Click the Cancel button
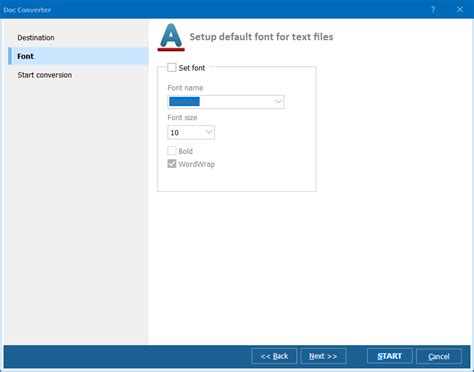This screenshot has width=474, height=372. coord(439,357)
